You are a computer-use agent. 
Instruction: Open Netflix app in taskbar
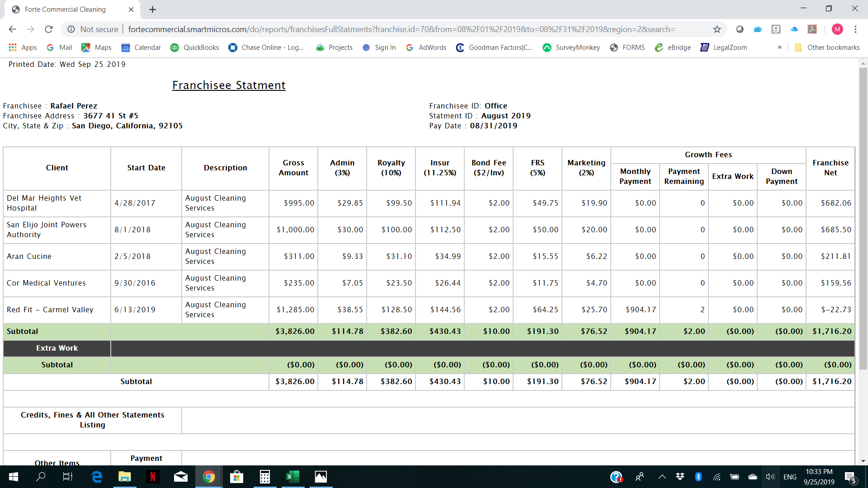click(x=153, y=477)
